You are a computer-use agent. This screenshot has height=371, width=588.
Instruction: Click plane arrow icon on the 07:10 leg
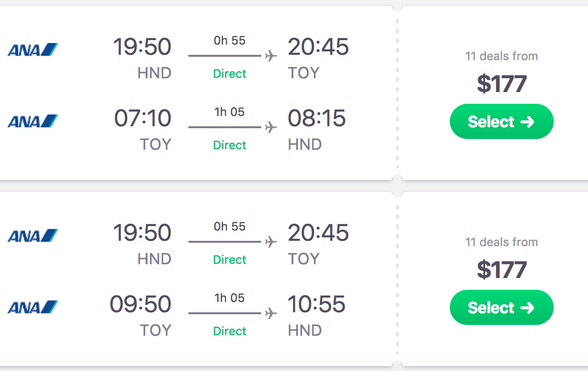[x=270, y=127]
